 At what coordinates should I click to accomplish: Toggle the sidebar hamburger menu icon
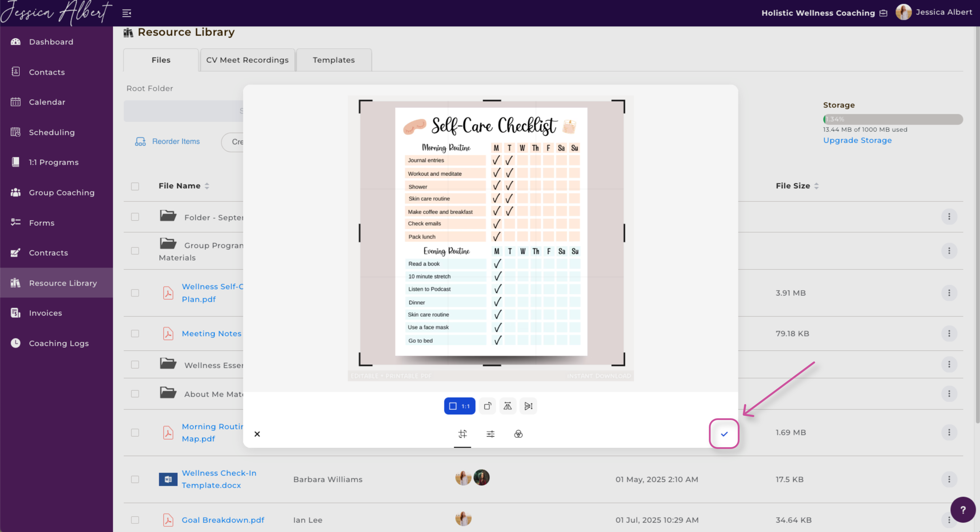click(x=127, y=13)
